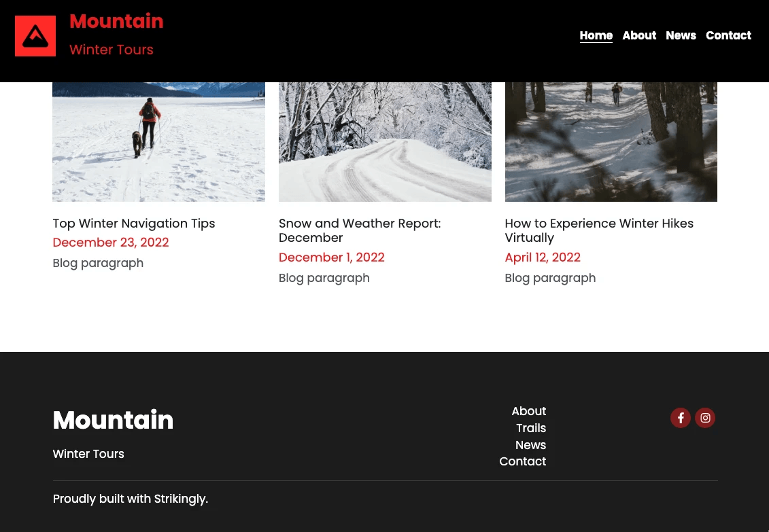Click the December 23, 2022 date link
This screenshot has width=769, height=532.
click(x=110, y=243)
